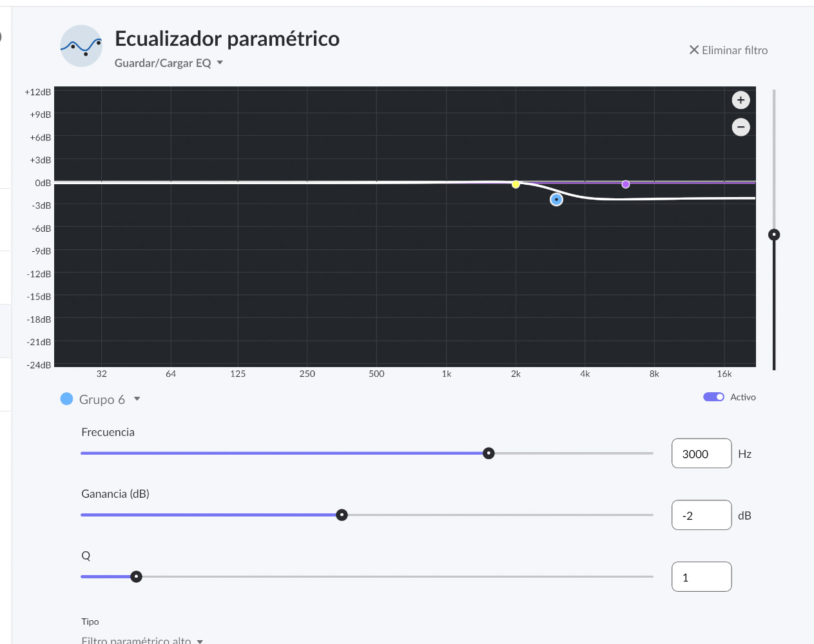814x644 pixels.
Task: Click the Frecuencia slider handle
Action: point(489,453)
